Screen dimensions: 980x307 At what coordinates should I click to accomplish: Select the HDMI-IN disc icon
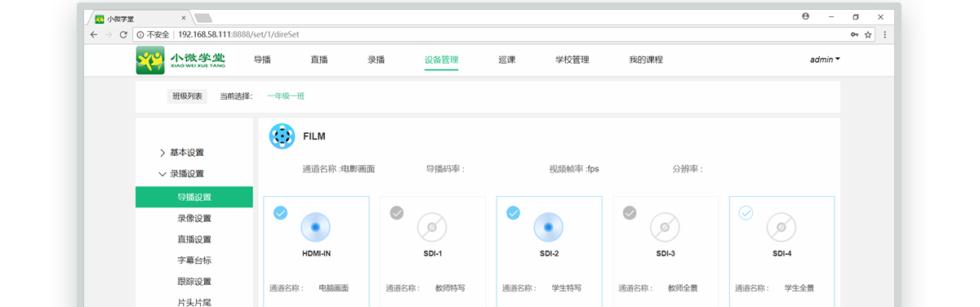coord(316,227)
